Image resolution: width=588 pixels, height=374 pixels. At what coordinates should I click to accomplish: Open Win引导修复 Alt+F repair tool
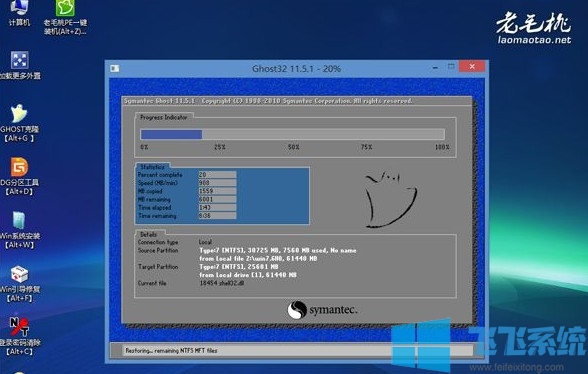19,284
